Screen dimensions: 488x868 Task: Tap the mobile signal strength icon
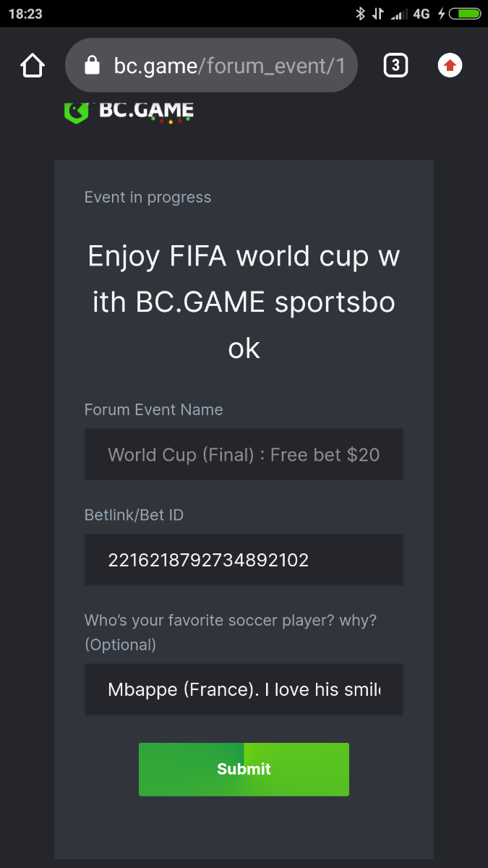click(x=398, y=14)
